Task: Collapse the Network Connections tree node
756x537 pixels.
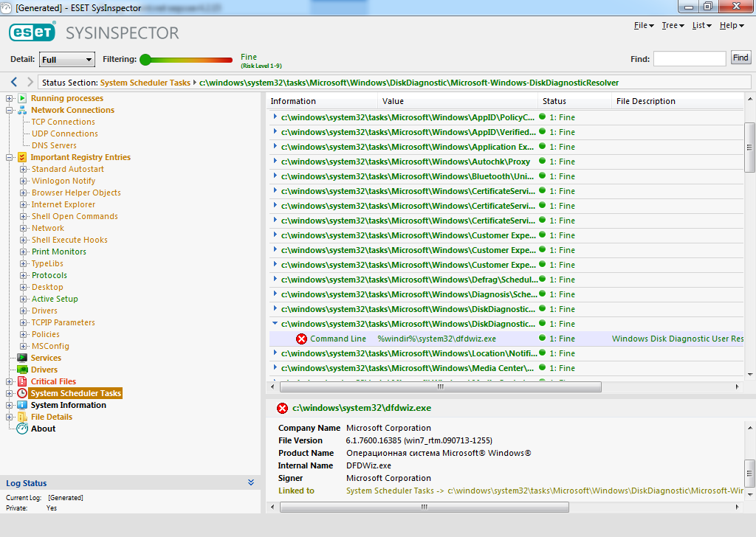Action: [10, 110]
